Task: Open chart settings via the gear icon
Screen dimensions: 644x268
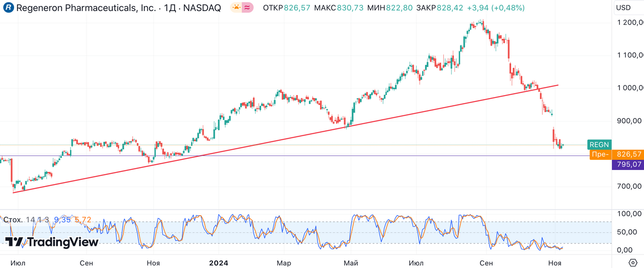Action: 633,262
